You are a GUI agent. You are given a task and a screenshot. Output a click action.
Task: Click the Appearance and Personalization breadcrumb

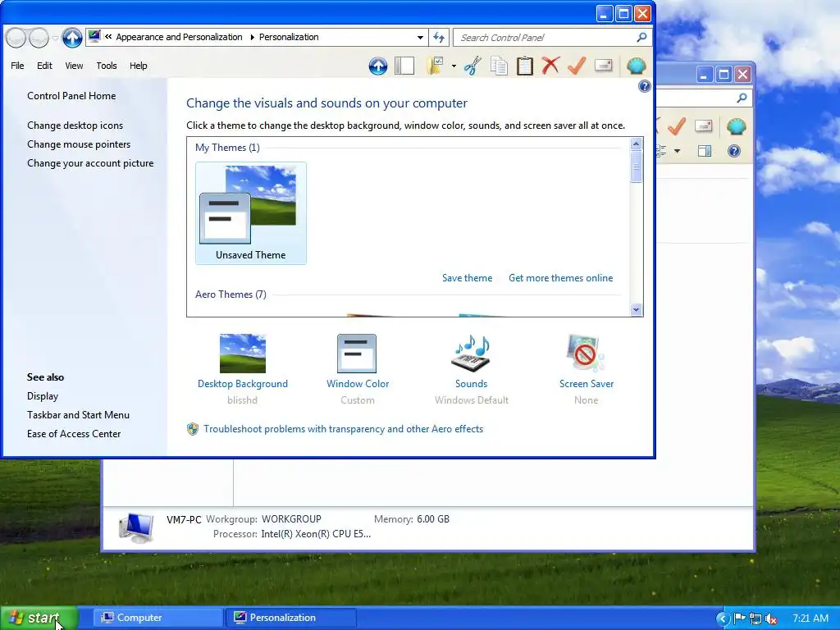pos(179,37)
